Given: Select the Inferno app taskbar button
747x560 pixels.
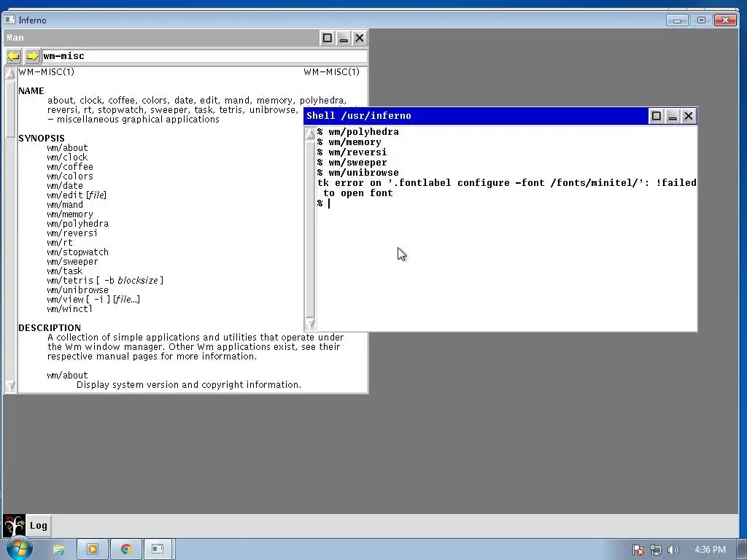Looking at the screenshot, I should coord(158,550).
